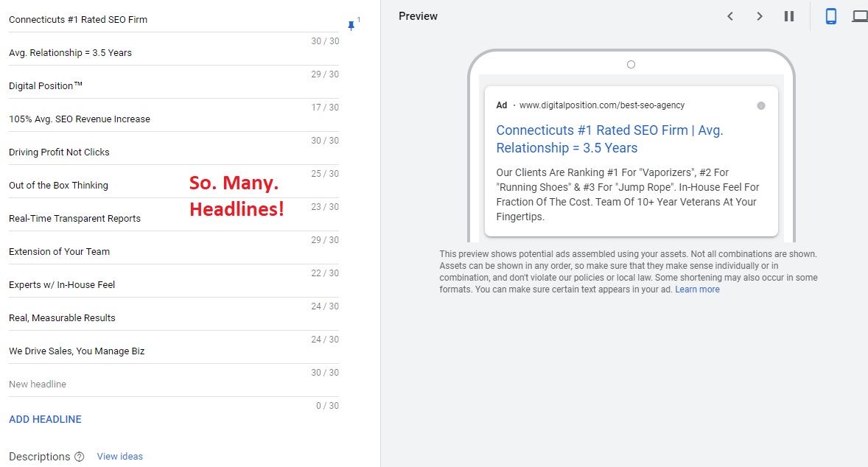The image size is (868, 467).
Task: Click the '25 / 30' character counter
Action: (325, 174)
